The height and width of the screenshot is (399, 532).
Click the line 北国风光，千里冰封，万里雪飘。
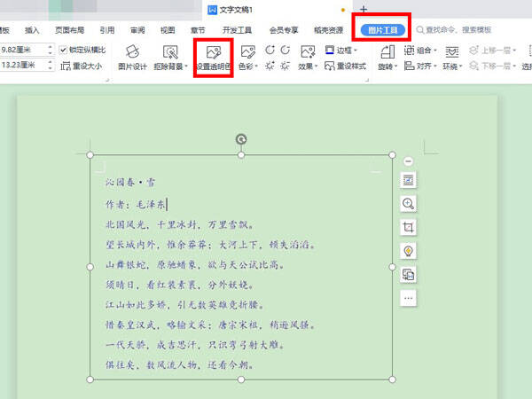179,224
